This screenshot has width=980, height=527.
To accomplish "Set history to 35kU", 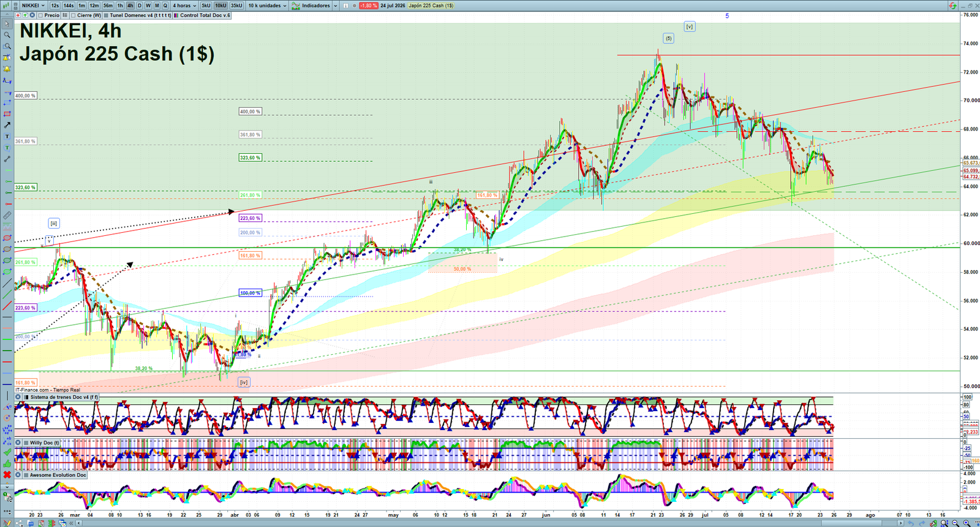I will tap(236, 6).
